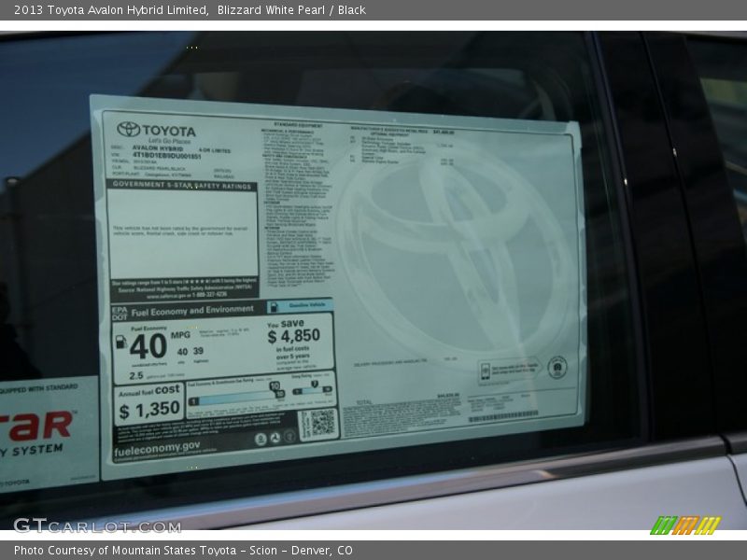Screen dimensions: 747x560
Task: Click the '$ 1,350' annual fuel cost
Action: pyautogui.click(x=149, y=410)
